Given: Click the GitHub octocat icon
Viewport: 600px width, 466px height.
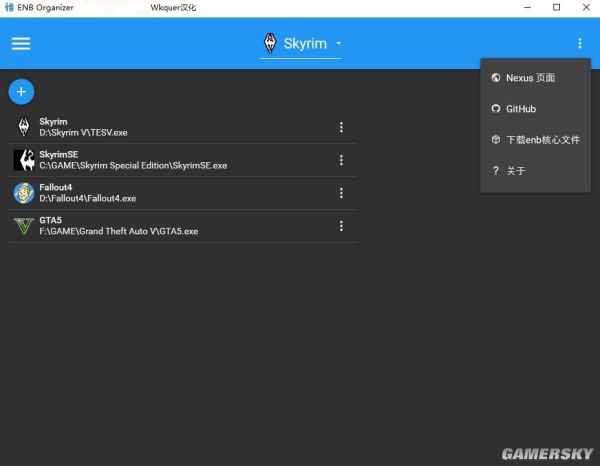Looking at the screenshot, I should click(496, 109).
